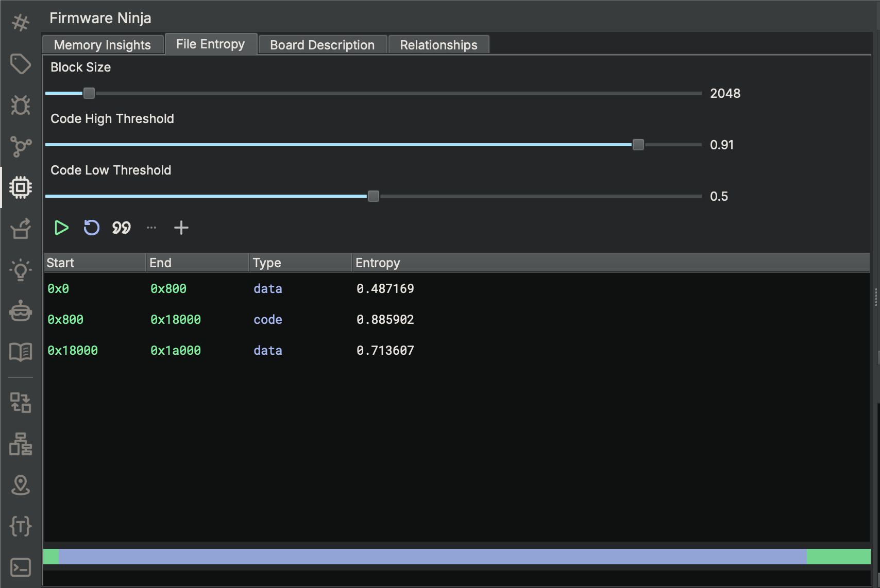880x588 pixels.
Task: Click the left green data segment in bar
Action: 51,557
